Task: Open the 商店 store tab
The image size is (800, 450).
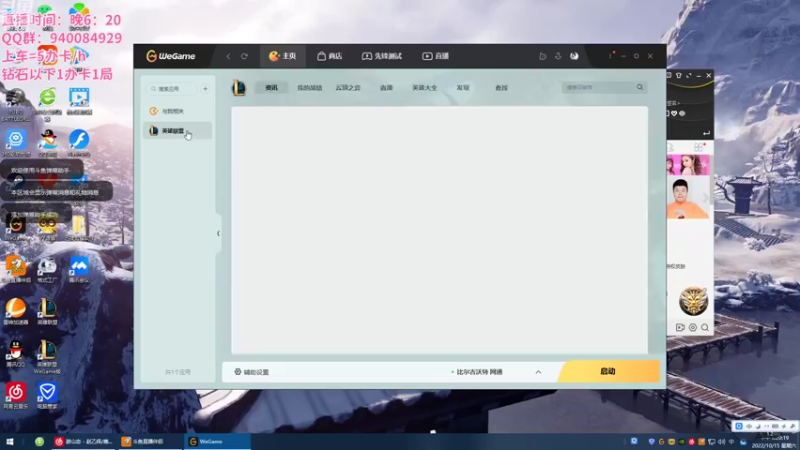Action: 329,56
